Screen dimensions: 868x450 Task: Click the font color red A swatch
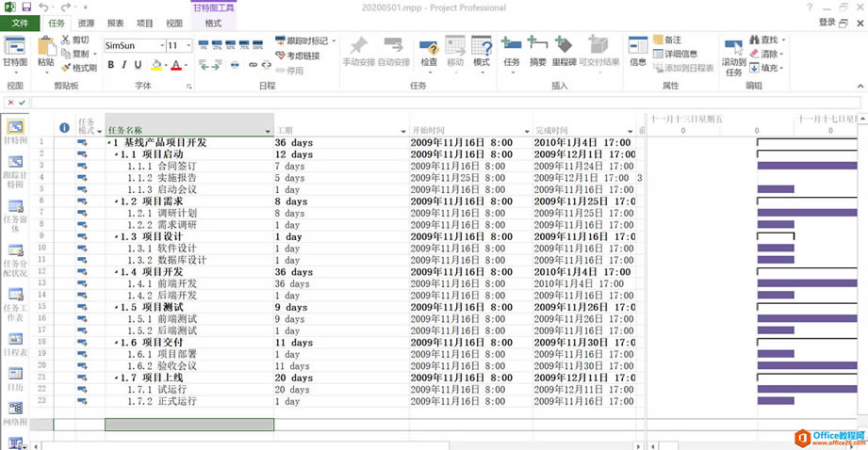(175, 65)
